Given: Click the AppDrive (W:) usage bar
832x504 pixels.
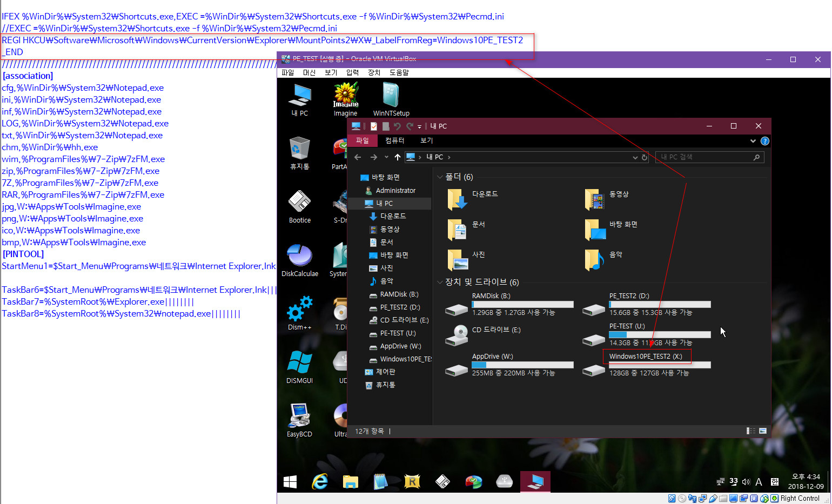Looking at the screenshot, I should (522, 365).
